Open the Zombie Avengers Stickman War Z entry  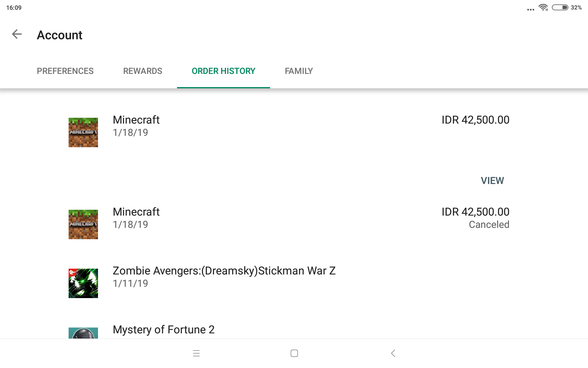pyautogui.click(x=224, y=271)
